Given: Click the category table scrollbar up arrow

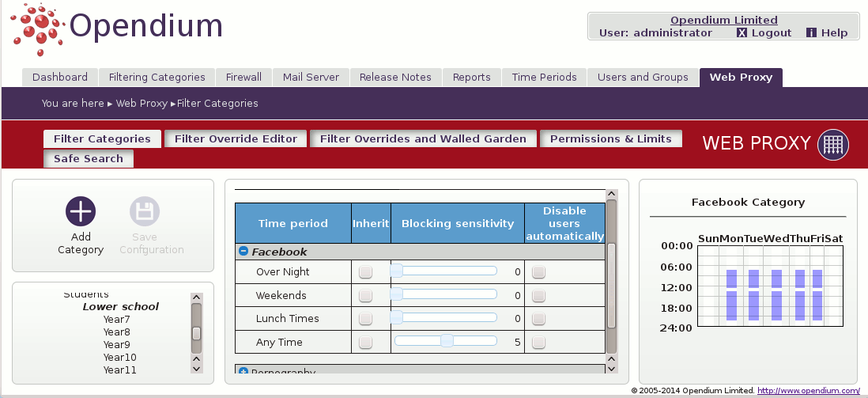Looking at the screenshot, I should 612,194.
